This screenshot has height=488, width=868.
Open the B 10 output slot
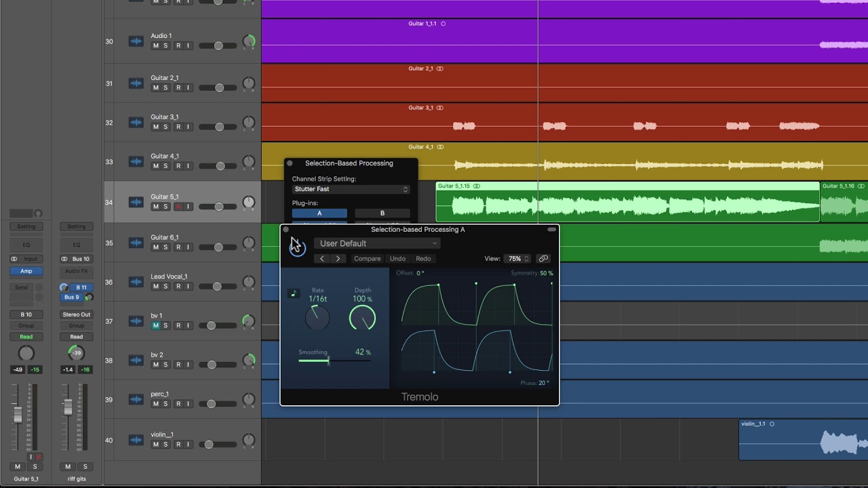[26, 314]
